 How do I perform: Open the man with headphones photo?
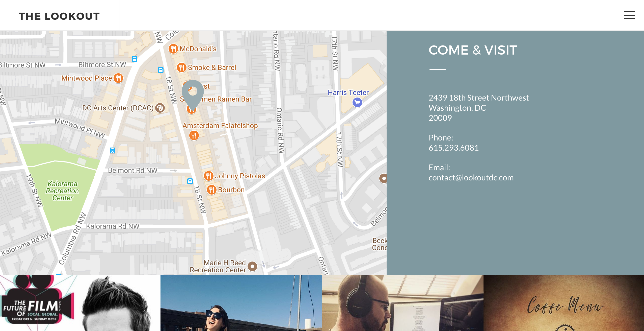pos(403,303)
